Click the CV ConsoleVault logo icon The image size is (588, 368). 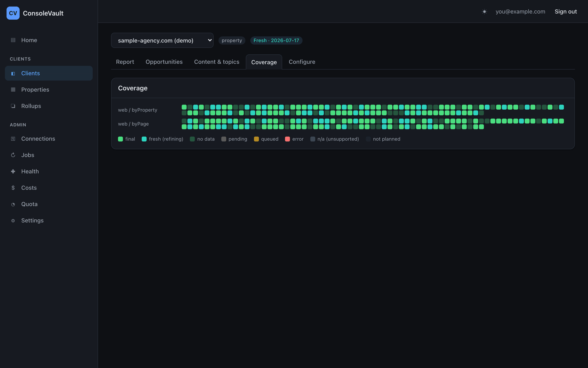pos(13,13)
